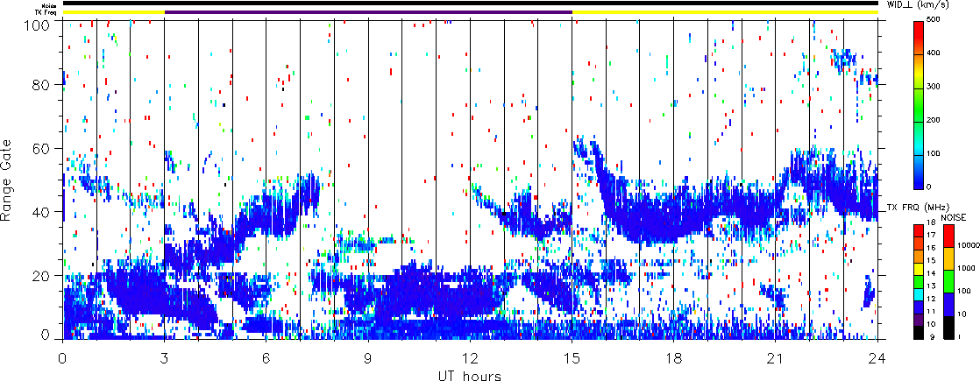Click the x-axis tick label '15'
This screenshot has width=980, height=381.
point(572,358)
